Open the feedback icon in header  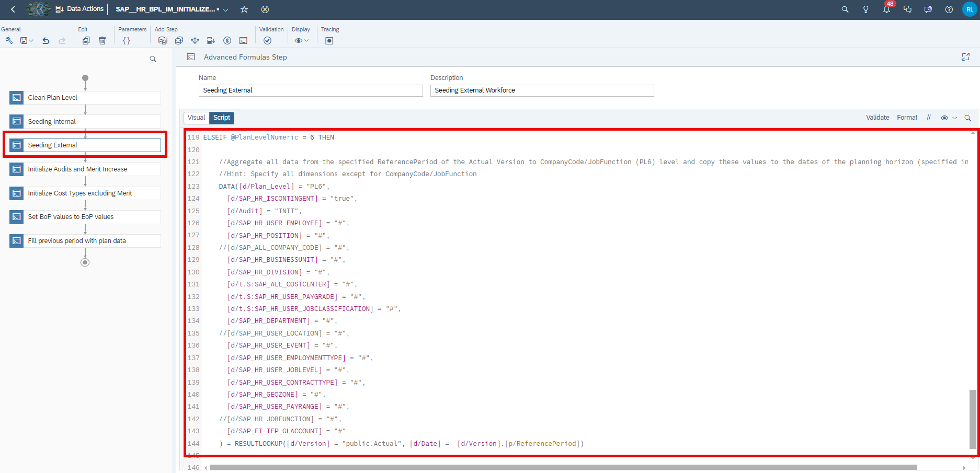[928, 9]
